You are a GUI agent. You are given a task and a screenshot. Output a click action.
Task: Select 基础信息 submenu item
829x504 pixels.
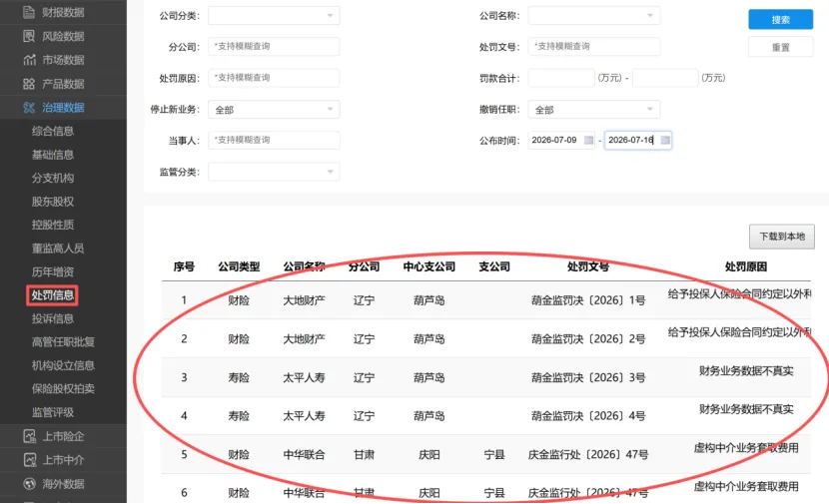(x=52, y=155)
